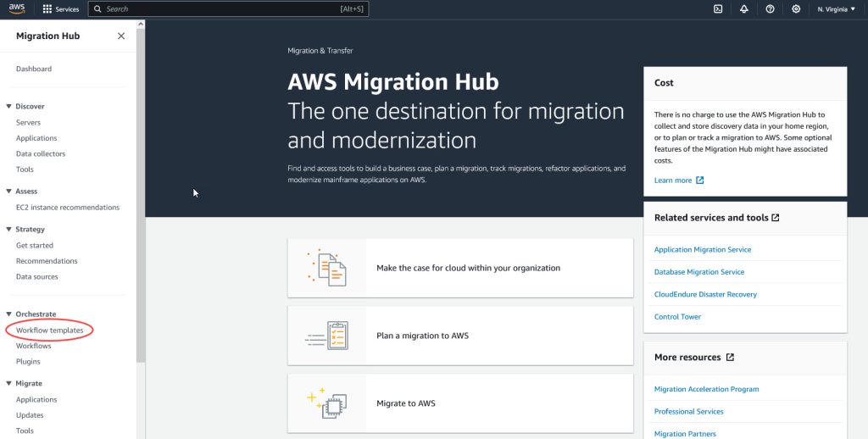Open Data sources under Strategy
This screenshot has width=868, height=439.
[x=37, y=276]
